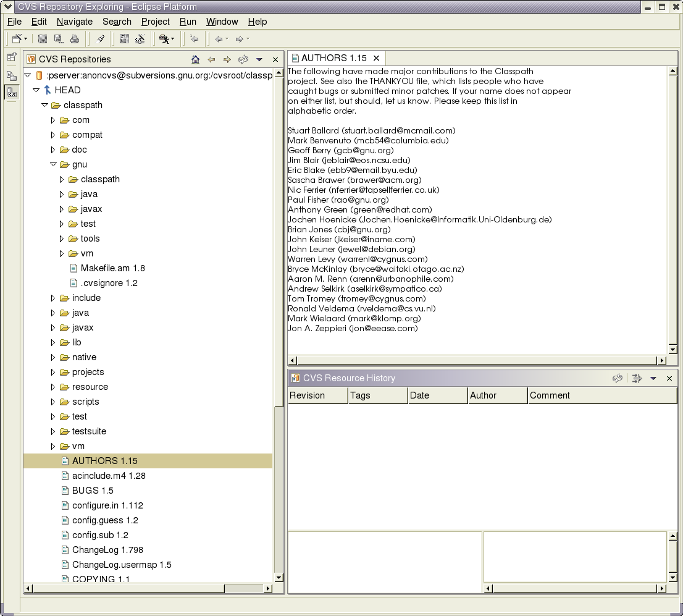Select the CVS Repository Exploring perspective icon

[x=12, y=93]
